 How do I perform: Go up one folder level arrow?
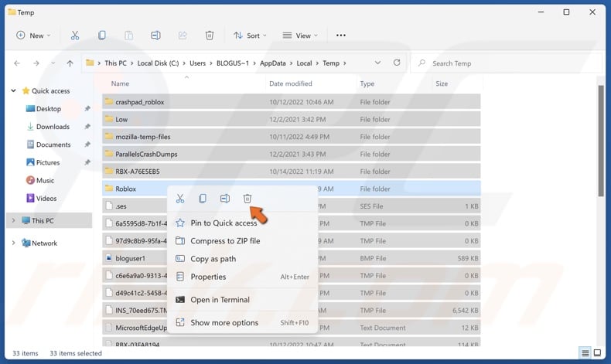(x=70, y=63)
